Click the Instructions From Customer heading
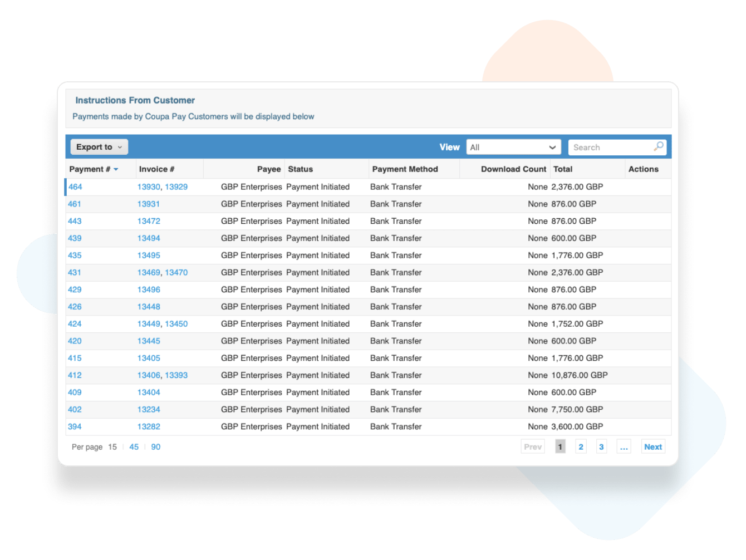This screenshot has width=746, height=560. coord(135,100)
